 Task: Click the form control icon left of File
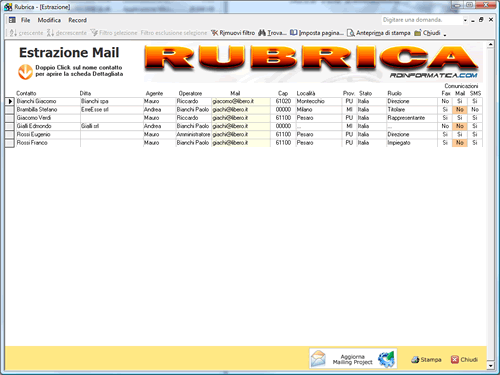[12, 20]
